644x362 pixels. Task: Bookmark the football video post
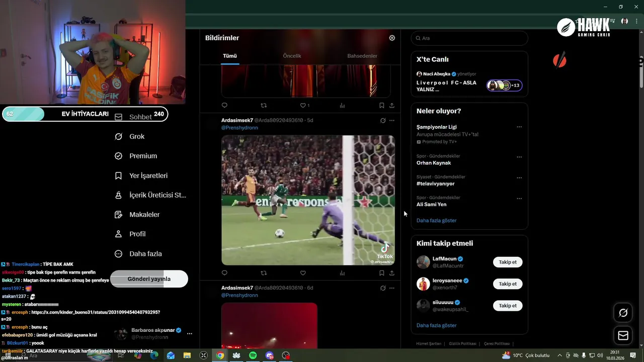(x=381, y=273)
